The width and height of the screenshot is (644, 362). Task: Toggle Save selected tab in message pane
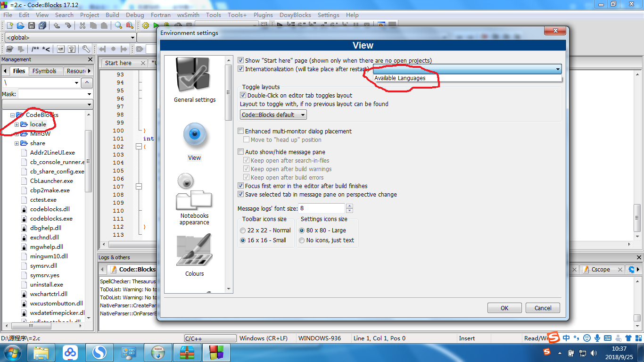point(241,194)
